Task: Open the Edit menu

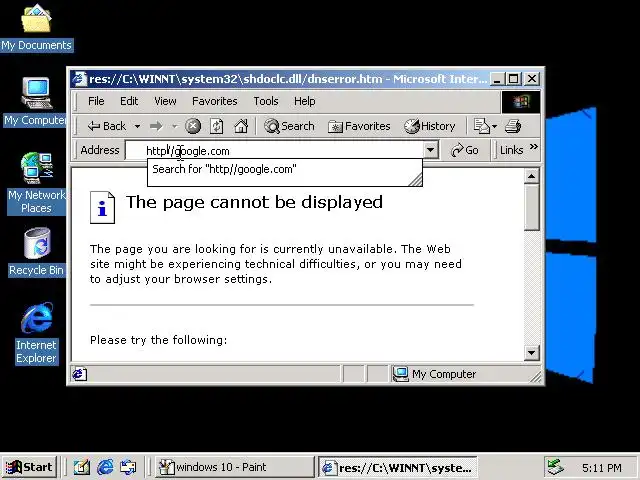Action: click(x=129, y=101)
